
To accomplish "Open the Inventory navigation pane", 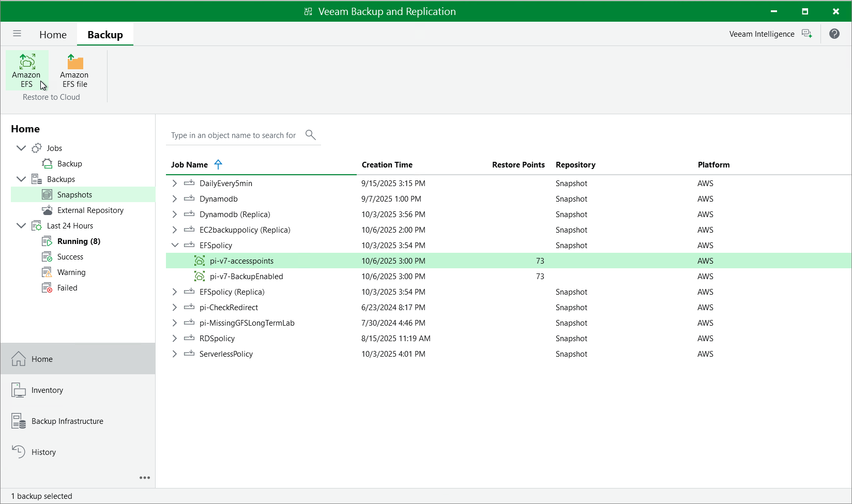I will [x=78, y=390].
